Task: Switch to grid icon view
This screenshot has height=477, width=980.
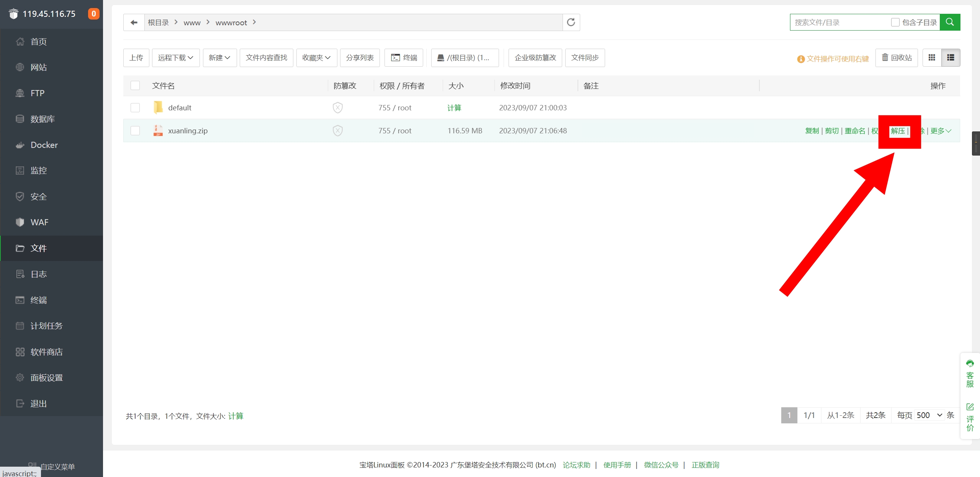Action: [x=932, y=58]
